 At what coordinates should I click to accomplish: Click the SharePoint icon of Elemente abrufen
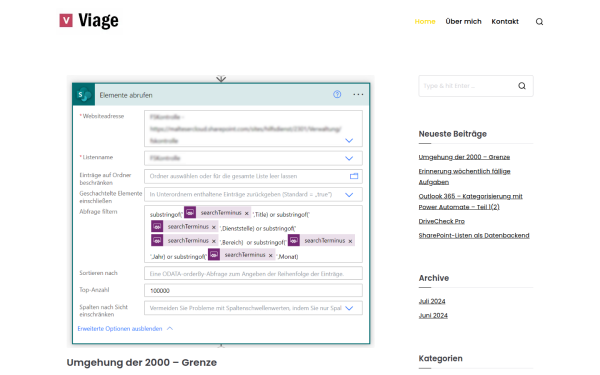click(84, 95)
